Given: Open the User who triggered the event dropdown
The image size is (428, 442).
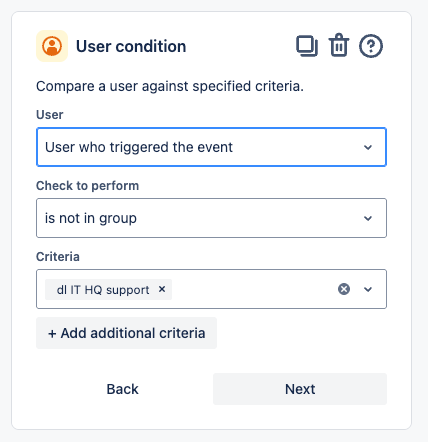Looking at the screenshot, I should coord(211,147).
